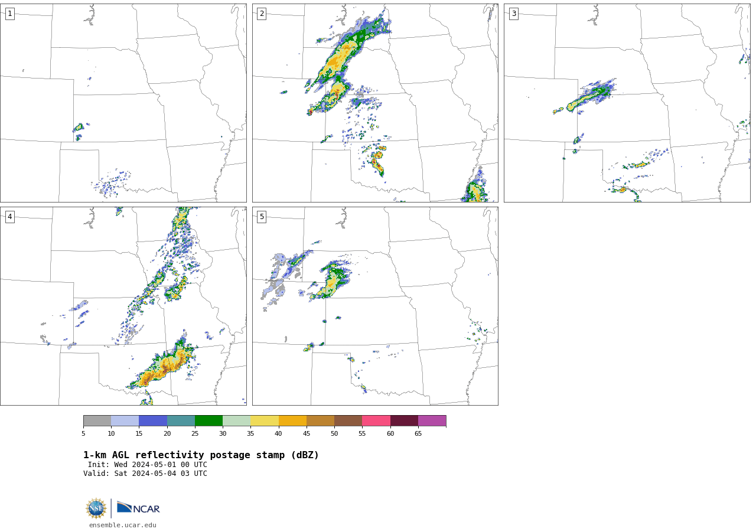
Task: Click the colorbar tick label 65
Action: [x=418, y=433]
